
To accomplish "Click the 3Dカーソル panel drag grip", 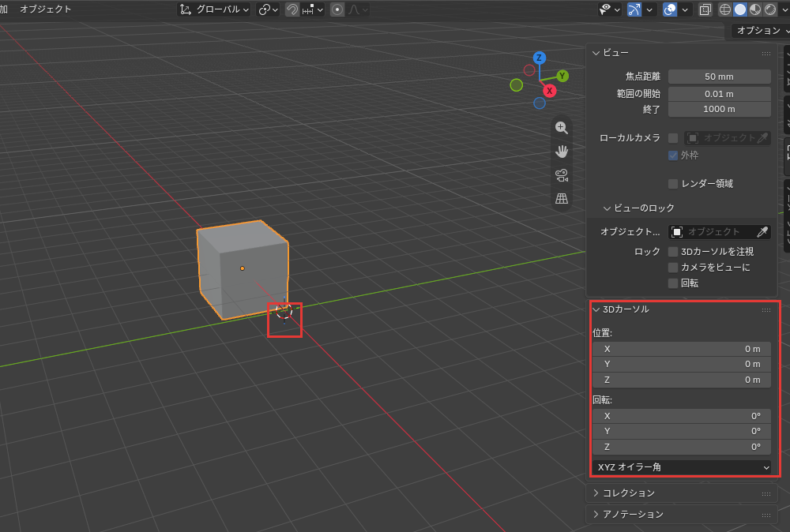I will pos(766,310).
